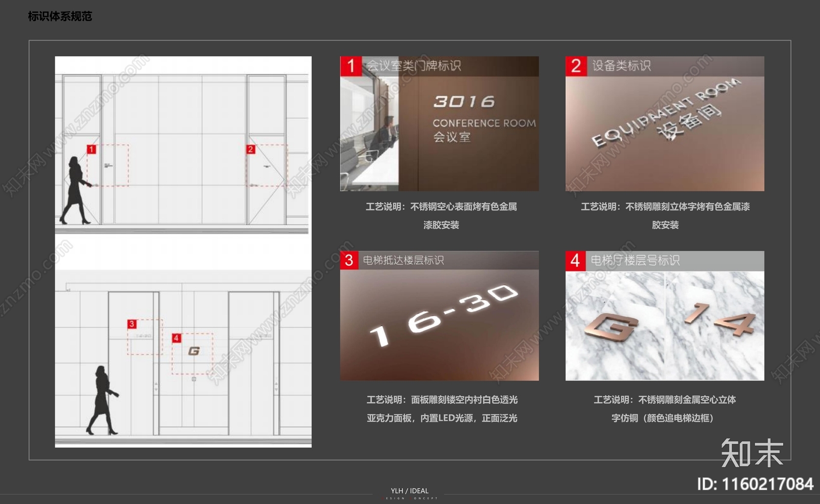Screen dimensions: 820x504
Task: Select caption 工艺说明：面板雕刻镂空内衬白色透光
Action: [442, 400]
